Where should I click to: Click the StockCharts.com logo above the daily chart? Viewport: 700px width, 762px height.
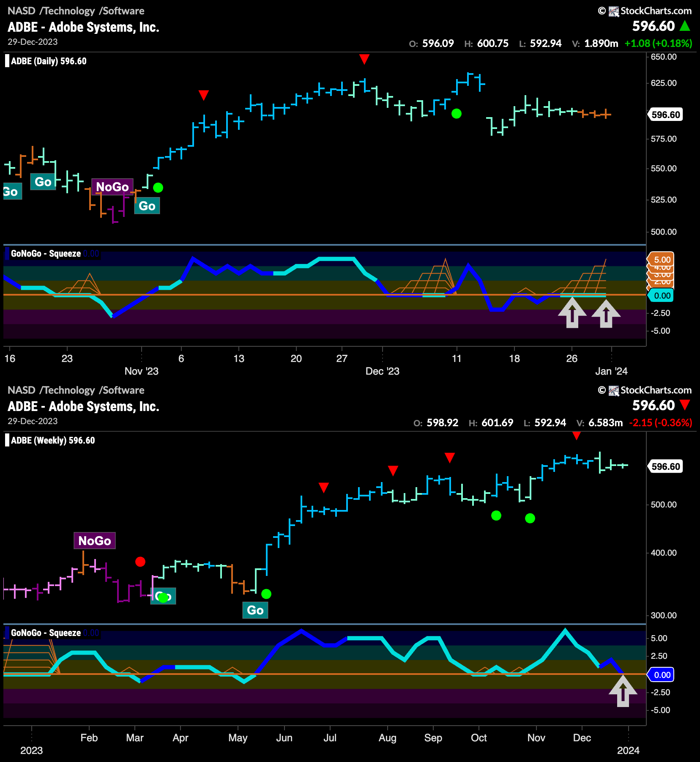645,11
